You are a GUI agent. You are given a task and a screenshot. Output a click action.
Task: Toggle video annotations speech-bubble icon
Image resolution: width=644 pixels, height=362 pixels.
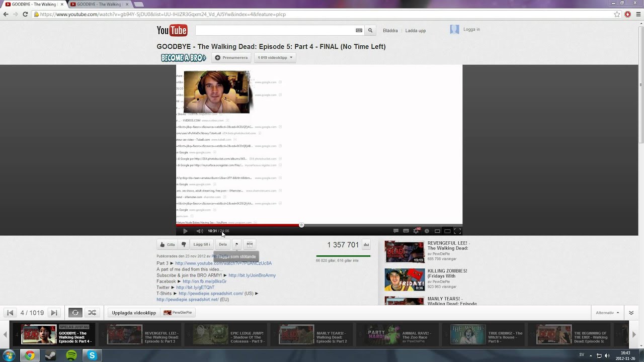396,231
